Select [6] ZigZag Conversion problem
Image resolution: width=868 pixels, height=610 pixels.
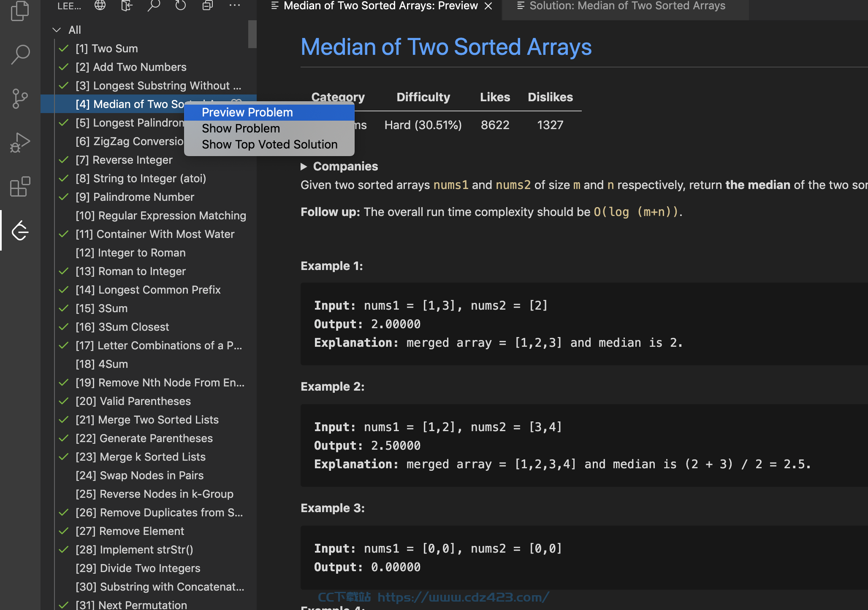click(112, 141)
